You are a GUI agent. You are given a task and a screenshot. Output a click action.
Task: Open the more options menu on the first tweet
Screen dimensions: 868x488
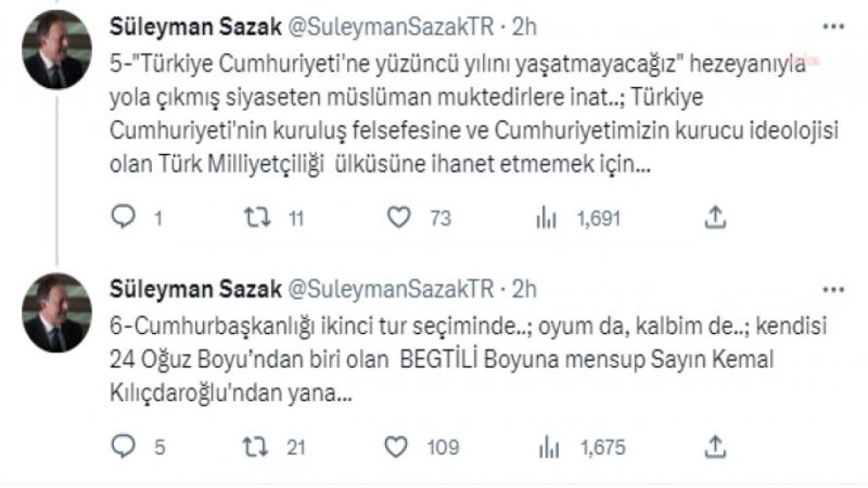pyautogui.click(x=833, y=26)
